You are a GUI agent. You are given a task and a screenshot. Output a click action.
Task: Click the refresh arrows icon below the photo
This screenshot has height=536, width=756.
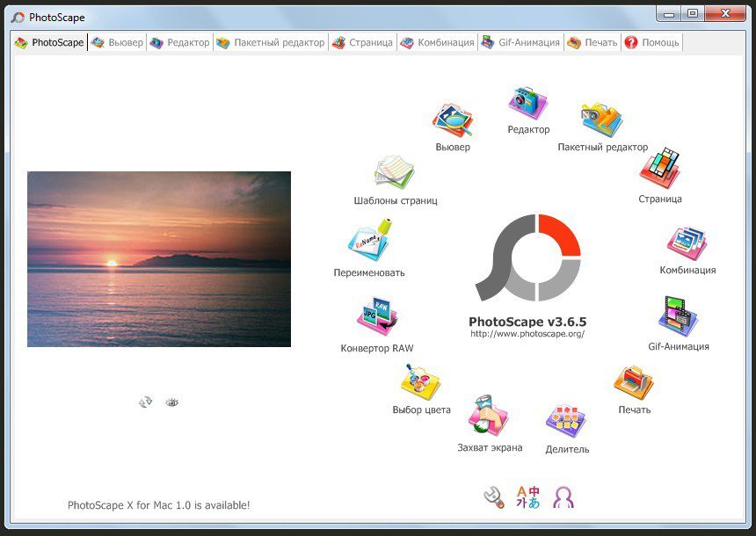(x=146, y=402)
